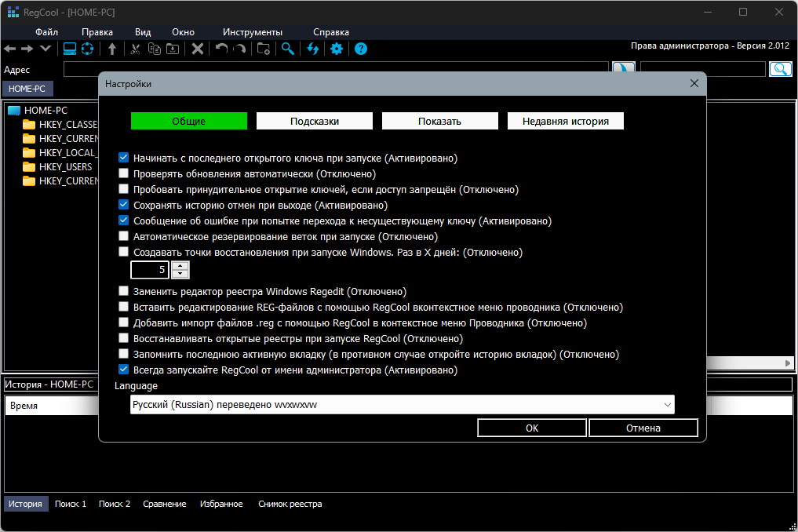Screen dimensions: 798x532
Task: Select HKEY_CLASSE key in the tree
Action: pos(67,125)
